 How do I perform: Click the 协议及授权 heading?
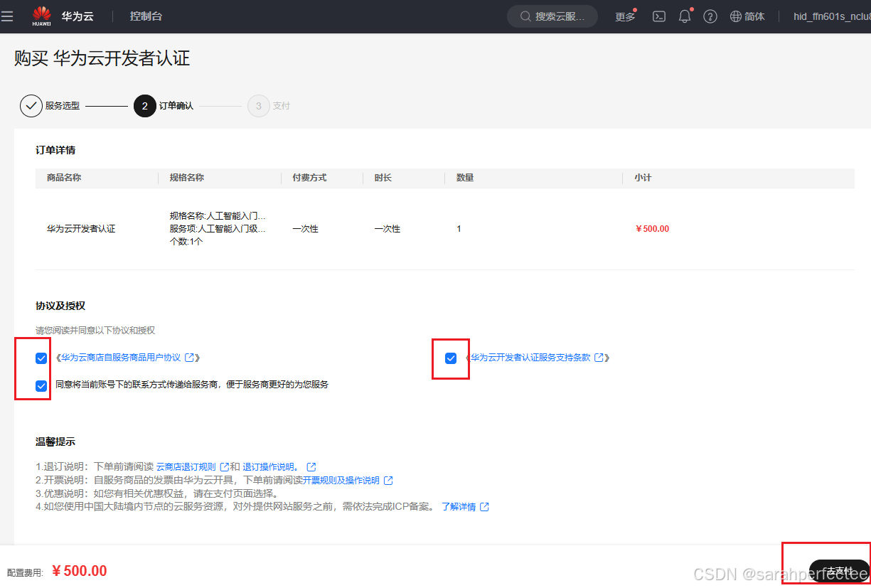60,306
